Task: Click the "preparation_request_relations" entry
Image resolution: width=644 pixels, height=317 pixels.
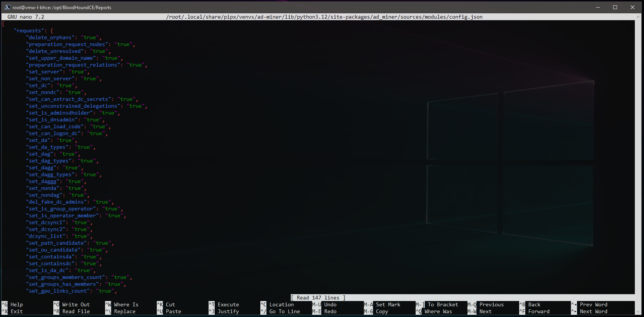Action: click(x=87, y=65)
